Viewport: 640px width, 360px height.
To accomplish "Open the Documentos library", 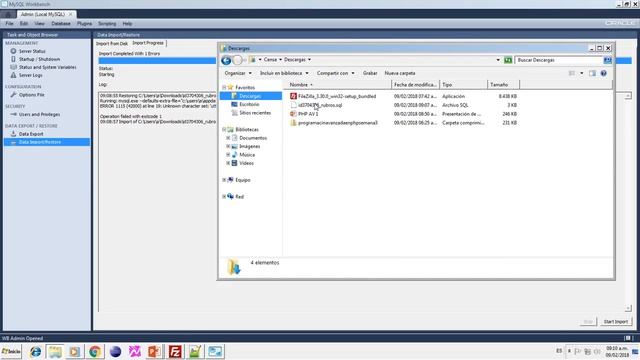I will coord(253,138).
